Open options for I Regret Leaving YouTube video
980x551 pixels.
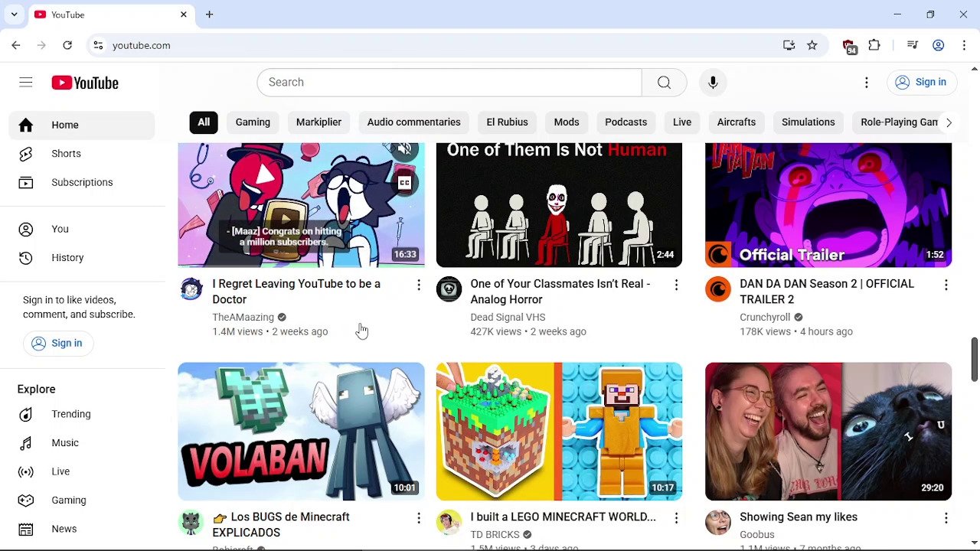pyautogui.click(x=419, y=285)
